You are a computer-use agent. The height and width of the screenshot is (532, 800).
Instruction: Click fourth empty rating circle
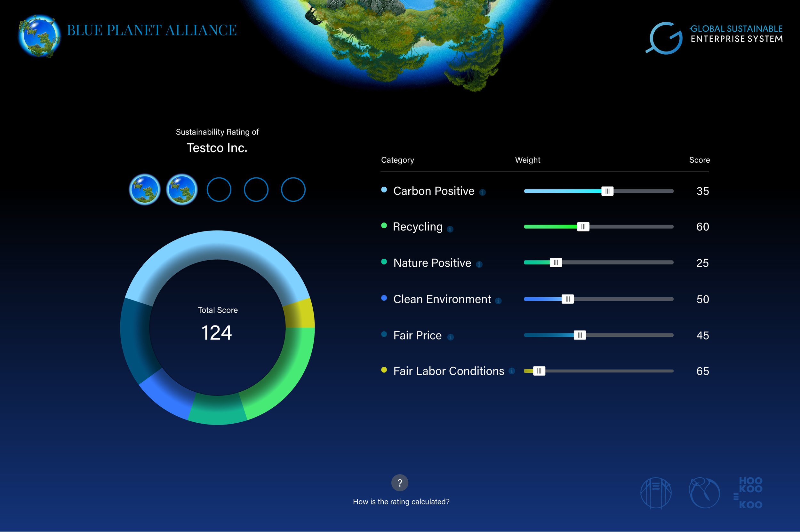(256, 189)
